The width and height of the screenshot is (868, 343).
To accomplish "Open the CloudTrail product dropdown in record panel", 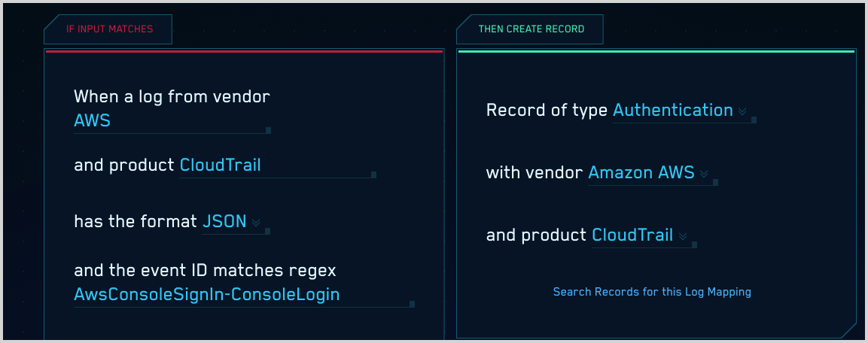I will pos(644,236).
